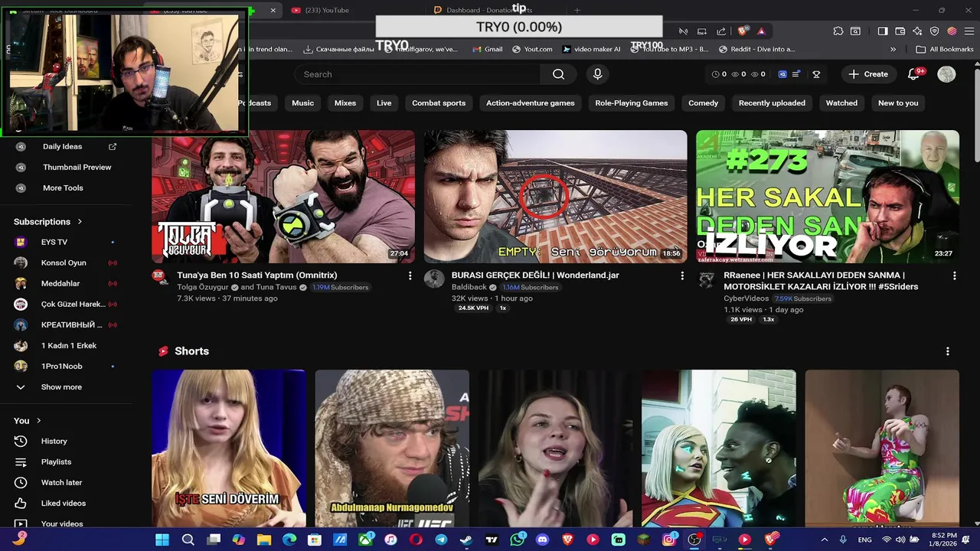
Task: Start voice search with the microphone icon
Action: tap(598, 74)
